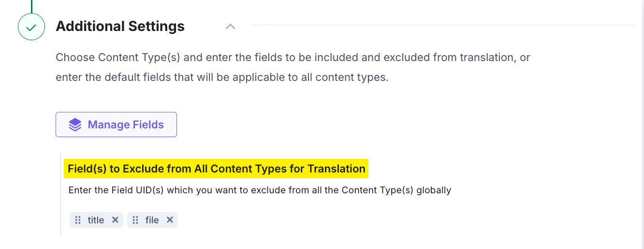The height and width of the screenshot is (249, 644).
Task: Collapse the Additional Settings section chevron
Action: point(230,26)
